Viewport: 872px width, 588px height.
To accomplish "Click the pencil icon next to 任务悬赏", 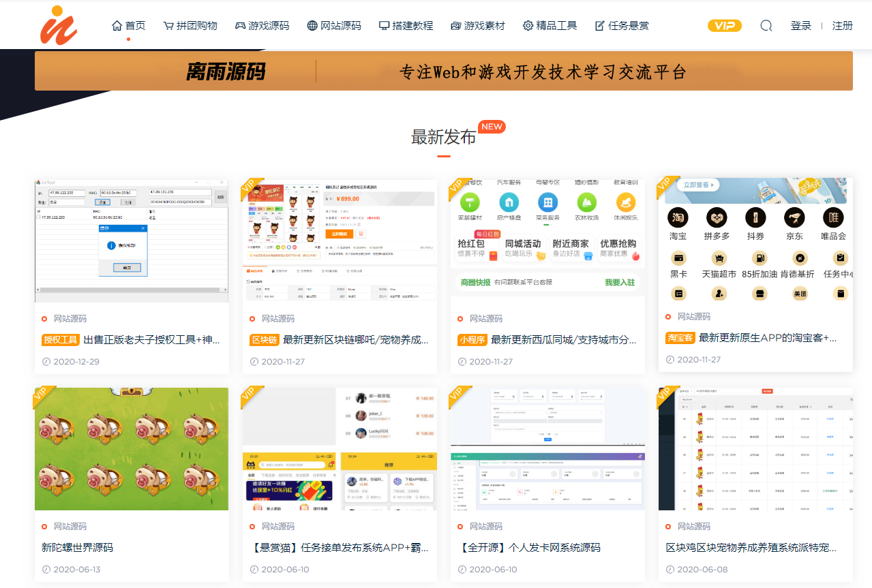I will 600,25.
